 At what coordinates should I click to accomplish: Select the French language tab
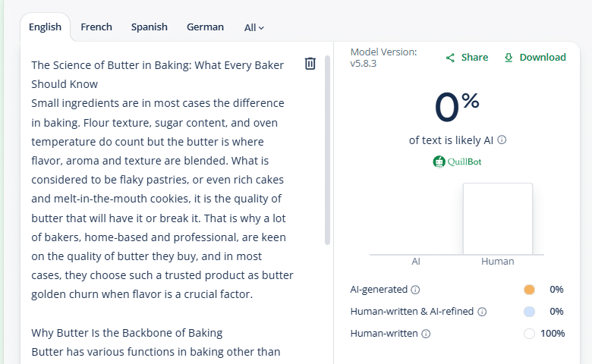coord(96,27)
